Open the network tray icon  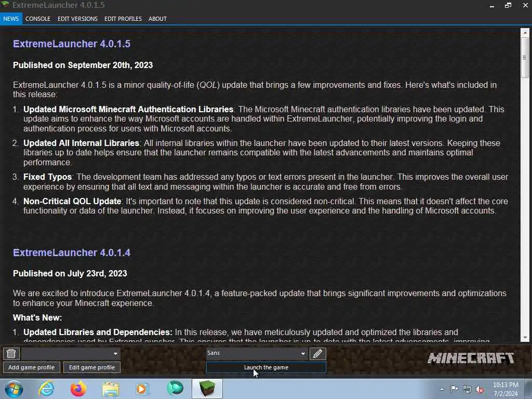[x=467, y=389]
